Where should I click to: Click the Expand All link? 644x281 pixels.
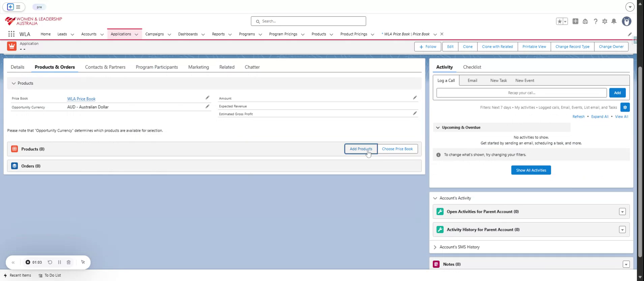(x=599, y=117)
